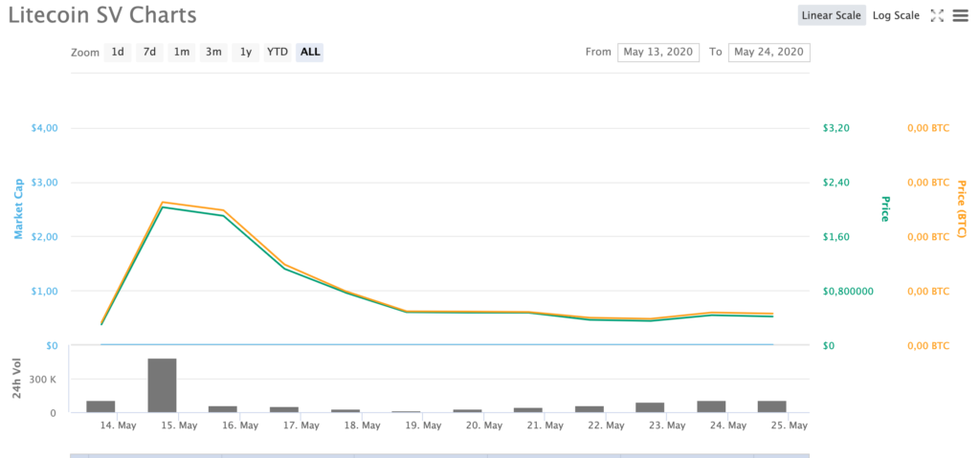Set zoom range to 1m

point(181,52)
